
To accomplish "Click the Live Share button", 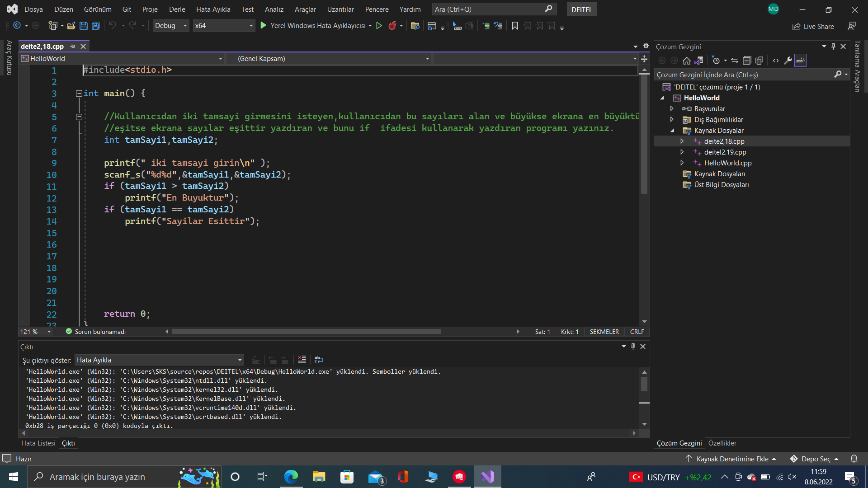I will click(813, 27).
